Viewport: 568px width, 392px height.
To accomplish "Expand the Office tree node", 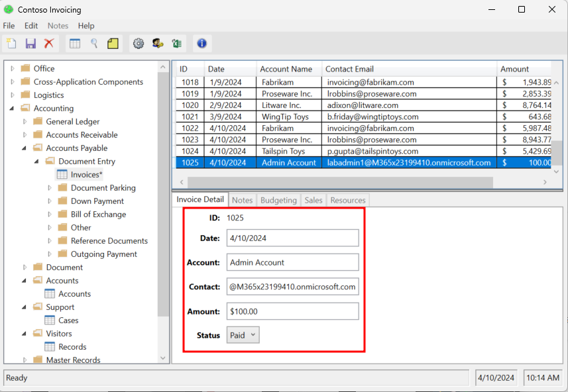I will [13, 68].
